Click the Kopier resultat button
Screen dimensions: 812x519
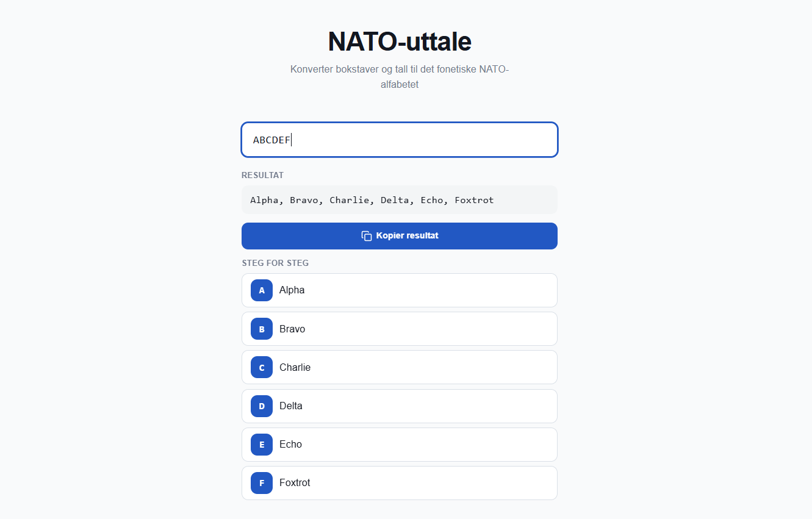pyautogui.click(x=400, y=236)
